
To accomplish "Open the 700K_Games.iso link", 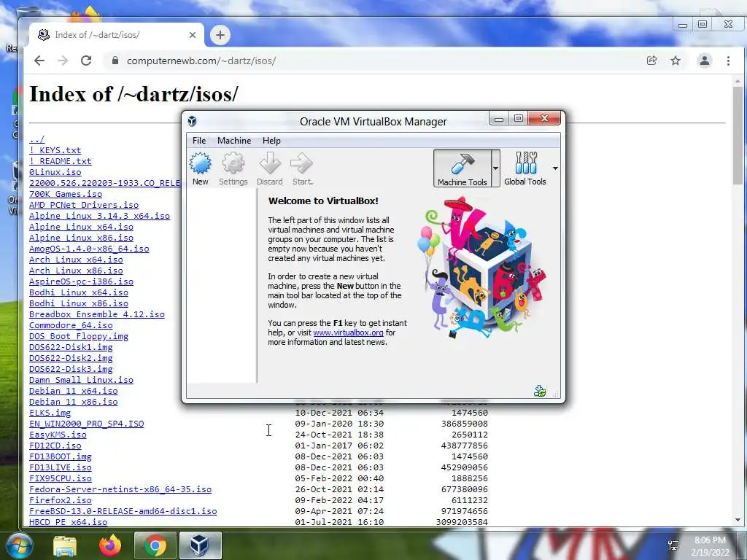I will [65, 194].
